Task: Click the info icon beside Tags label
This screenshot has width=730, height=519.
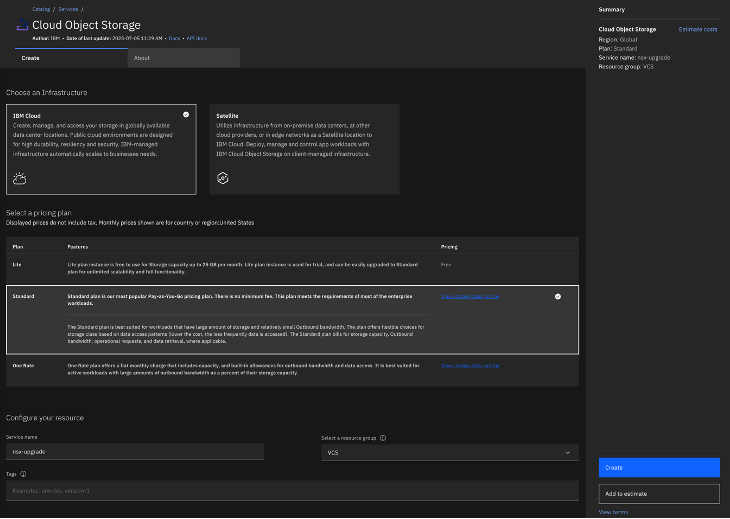Action: 23,474
